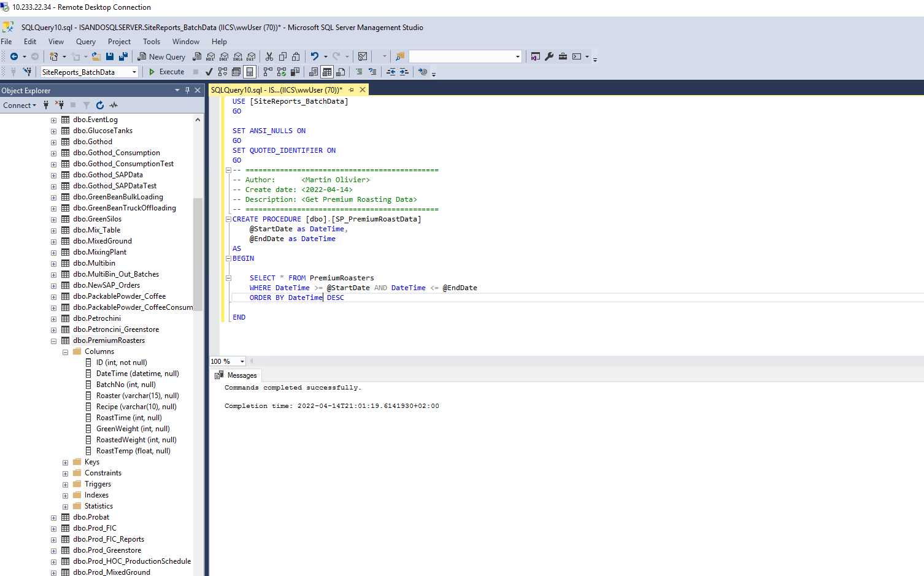Collapse the dbo.PremiumRoasters table node
Viewport: 924px width, 576px height.
pos(53,341)
